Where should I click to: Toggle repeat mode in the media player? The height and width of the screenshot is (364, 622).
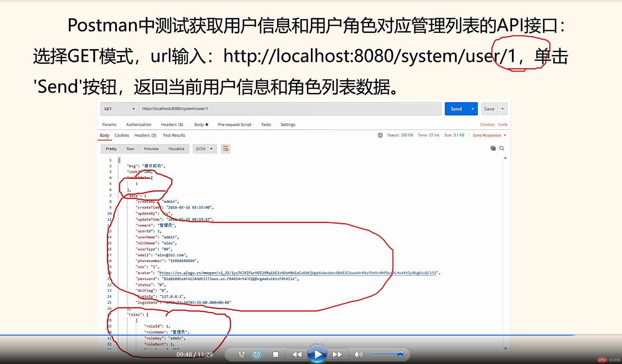click(257, 354)
